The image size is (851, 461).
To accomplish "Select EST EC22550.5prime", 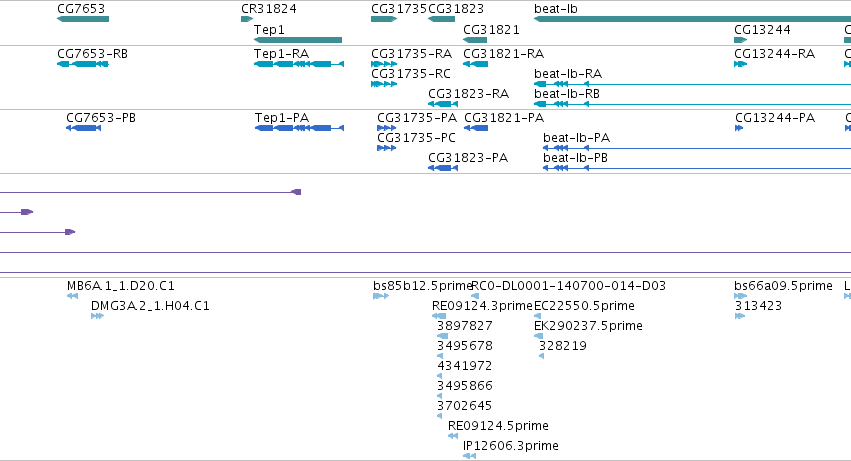I will [584, 306].
